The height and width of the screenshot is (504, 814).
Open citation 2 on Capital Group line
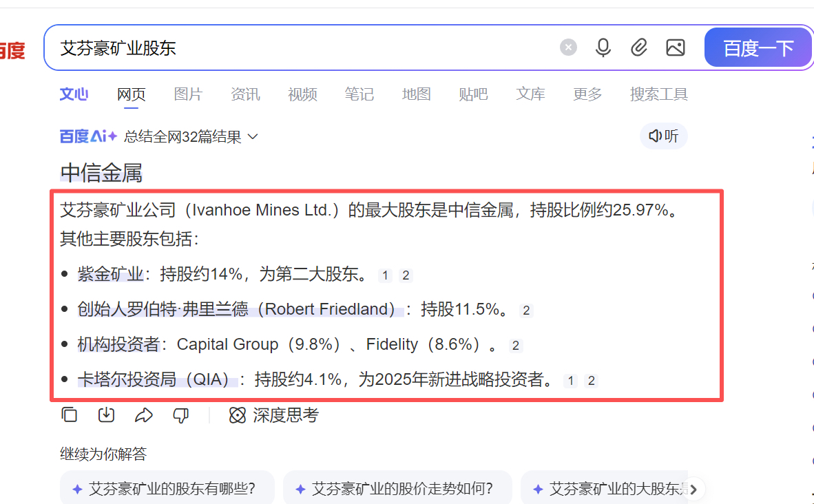(516, 346)
